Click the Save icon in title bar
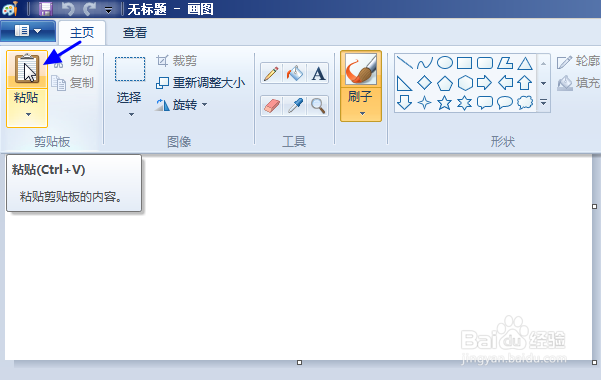601x380 pixels. coord(46,8)
